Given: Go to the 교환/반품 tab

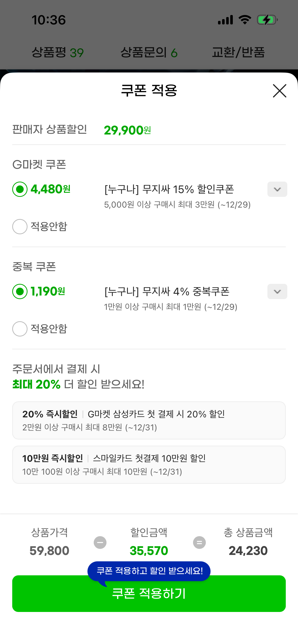Looking at the screenshot, I should (238, 53).
